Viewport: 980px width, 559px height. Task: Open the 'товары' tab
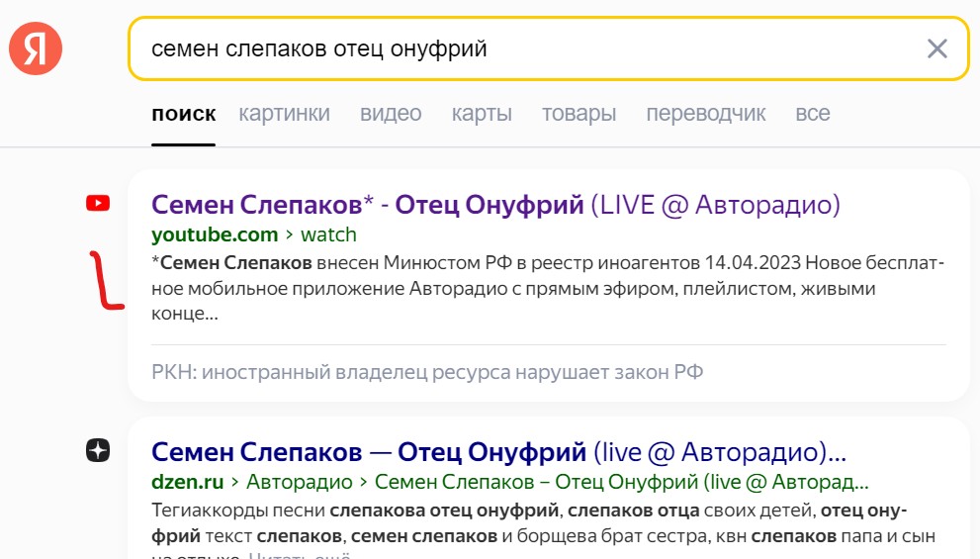(579, 114)
